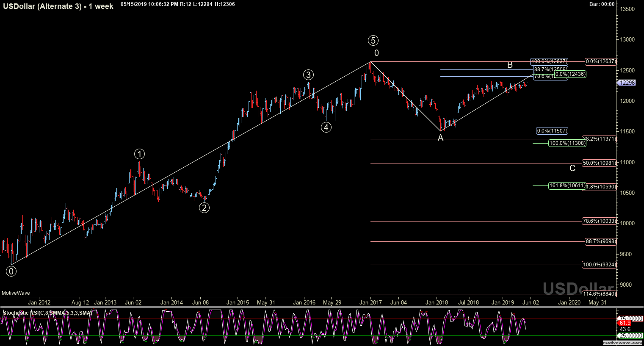Select the 0.0%(12637) Fibonacci label

[601, 61]
